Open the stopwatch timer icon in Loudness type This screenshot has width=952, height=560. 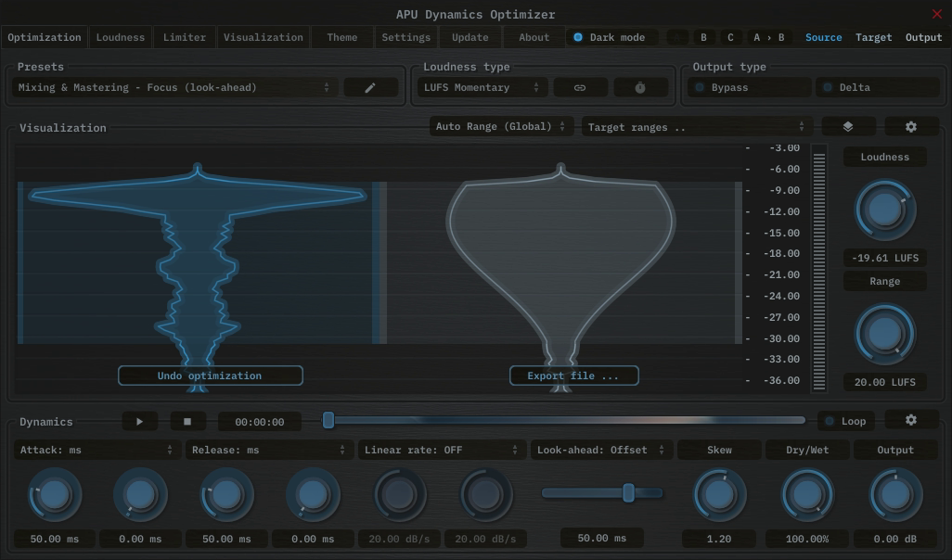tap(639, 86)
